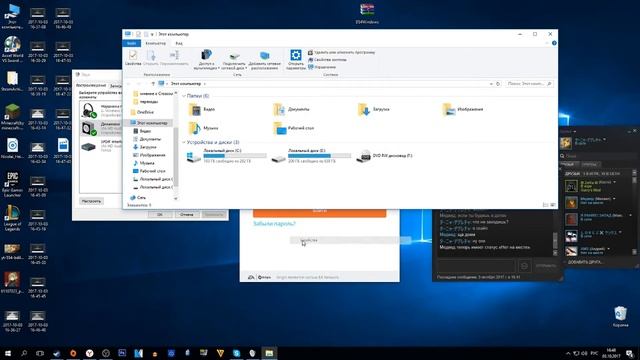Open Task View from the taskbar
Image resolution: width=640 pixels, height=360 pixels.
pos(40,353)
